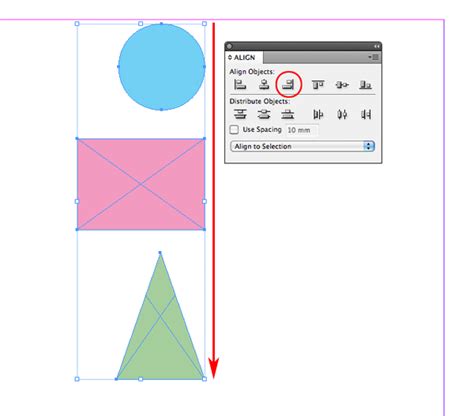This screenshot has width=474, height=416.
Task: Select the pink rectangle frame
Action: (141, 184)
